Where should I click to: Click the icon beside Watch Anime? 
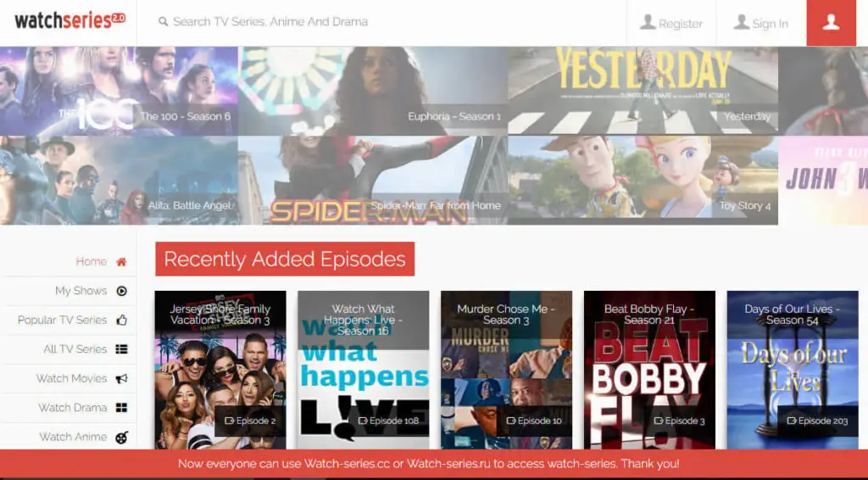122,438
